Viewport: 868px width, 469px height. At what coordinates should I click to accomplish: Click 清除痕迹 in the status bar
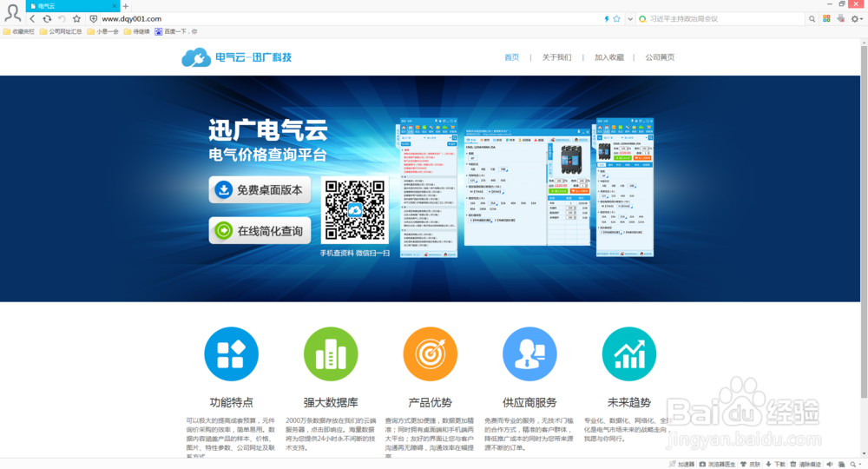coord(806,464)
